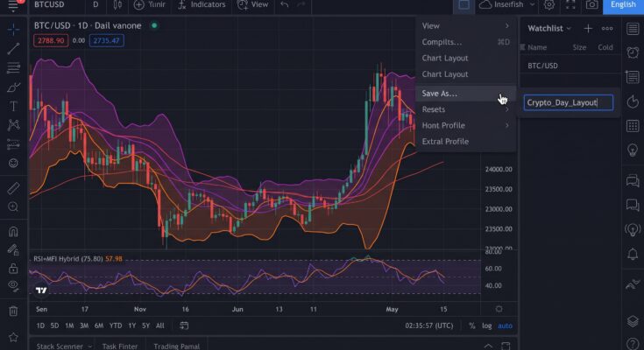Viewport: 644px width, 350px height.
Task: Set range to 3M
Action: pos(84,325)
